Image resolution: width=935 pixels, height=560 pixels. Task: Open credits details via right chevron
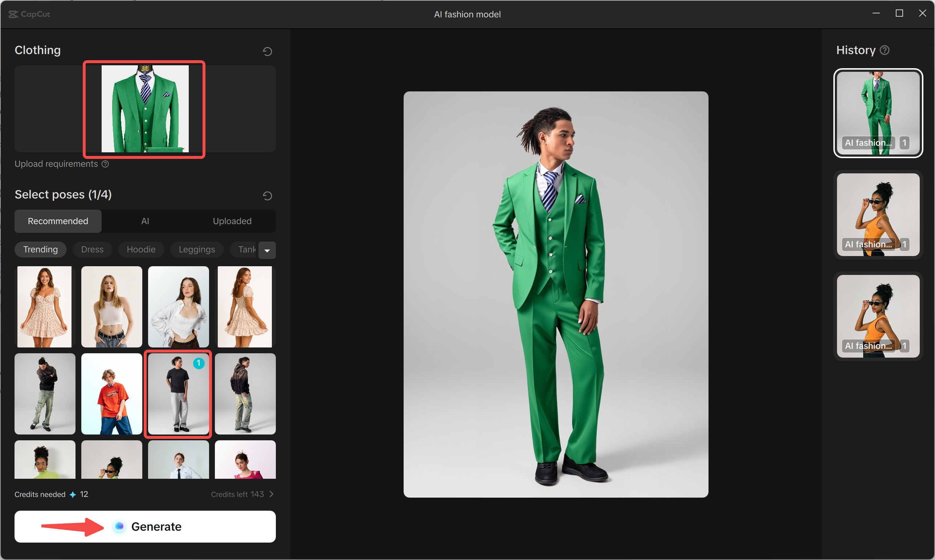(x=271, y=494)
